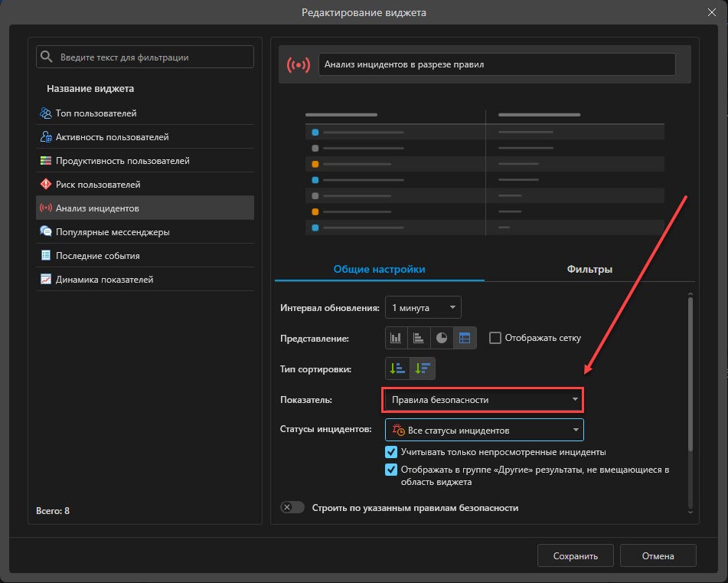Click the scrollbar up arrow
728x583 pixels.
point(690,294)
